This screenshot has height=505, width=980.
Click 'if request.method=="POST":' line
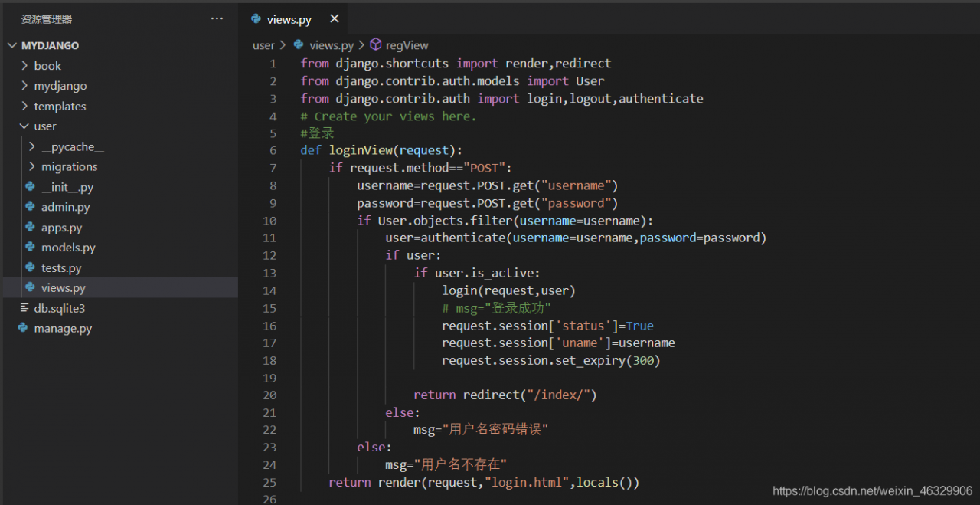[420, 168]
